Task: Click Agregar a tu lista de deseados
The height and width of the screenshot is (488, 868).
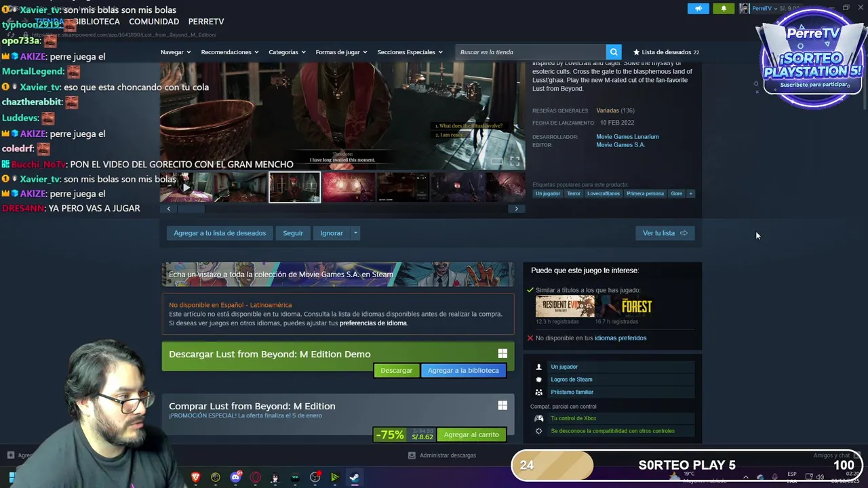Action: pos(220,233)
